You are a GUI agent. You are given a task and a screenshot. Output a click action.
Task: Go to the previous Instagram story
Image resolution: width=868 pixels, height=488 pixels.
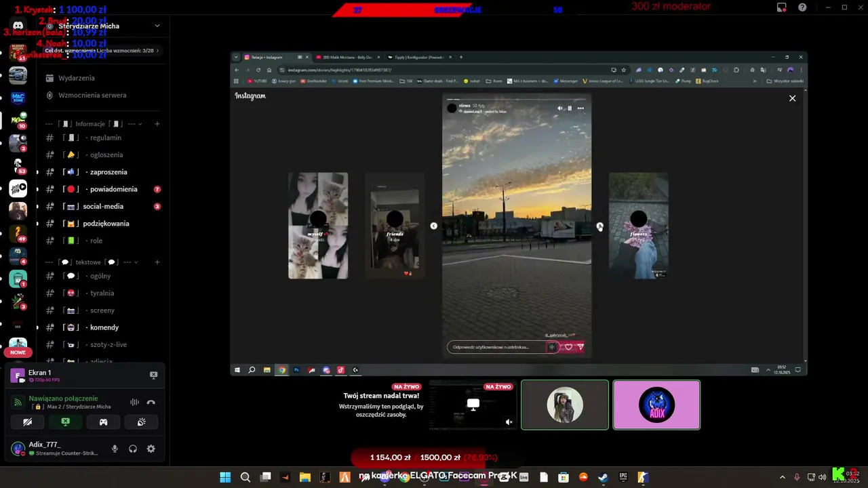pos(434,226)
